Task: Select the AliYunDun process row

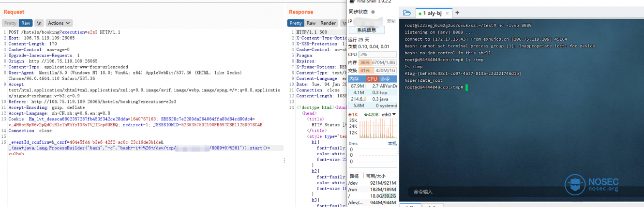Action: pyautogui.click(x=373, y=86)
